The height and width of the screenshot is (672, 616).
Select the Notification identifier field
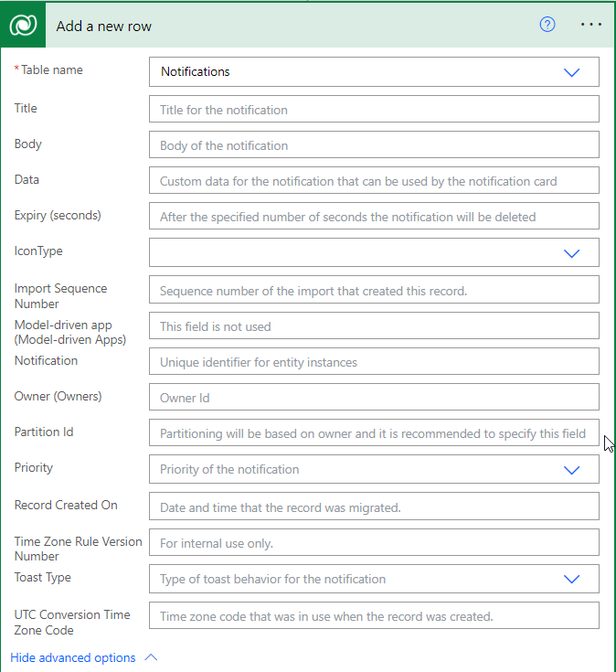pos(374,362)
